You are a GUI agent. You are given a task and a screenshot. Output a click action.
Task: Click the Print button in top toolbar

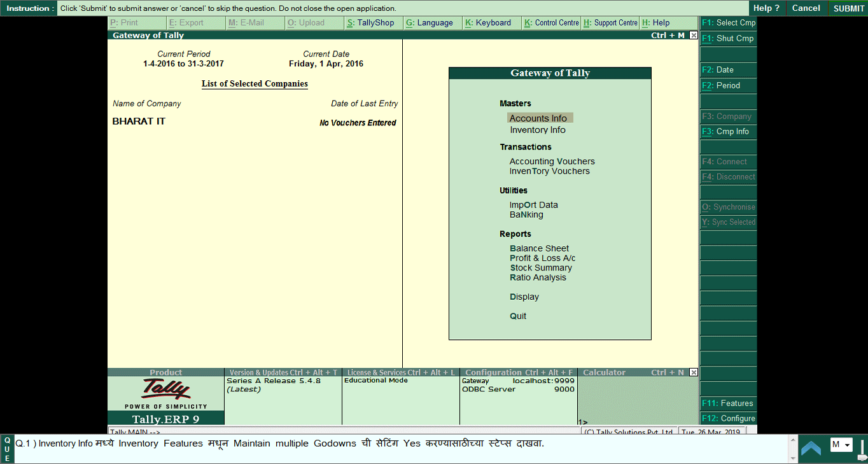pyautogui.click(x=137, y=23)
